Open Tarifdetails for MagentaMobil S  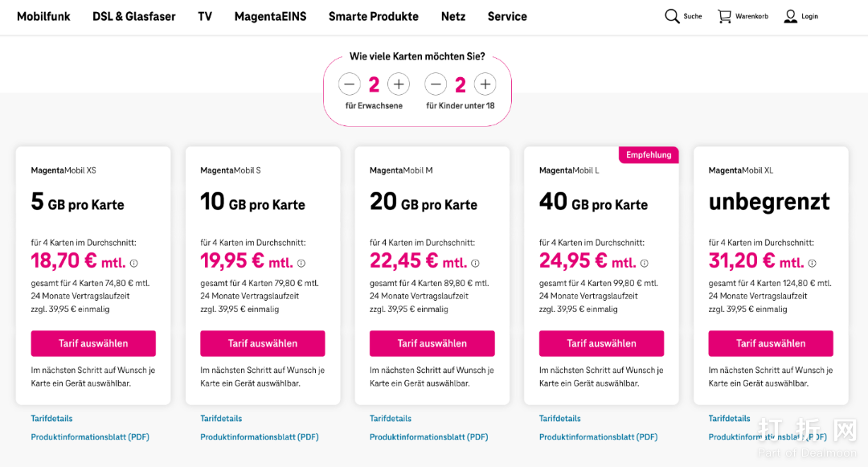coord(221,419)
